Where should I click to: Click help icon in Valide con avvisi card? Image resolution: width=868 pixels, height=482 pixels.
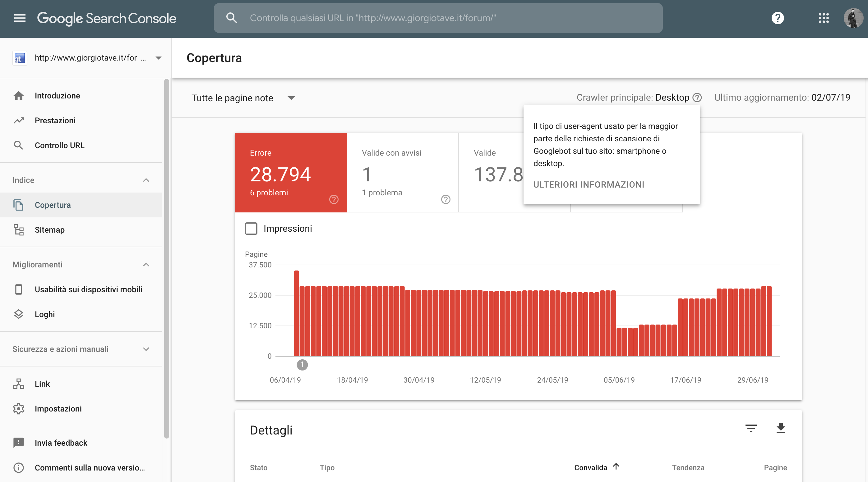click(x=446, y=200)
